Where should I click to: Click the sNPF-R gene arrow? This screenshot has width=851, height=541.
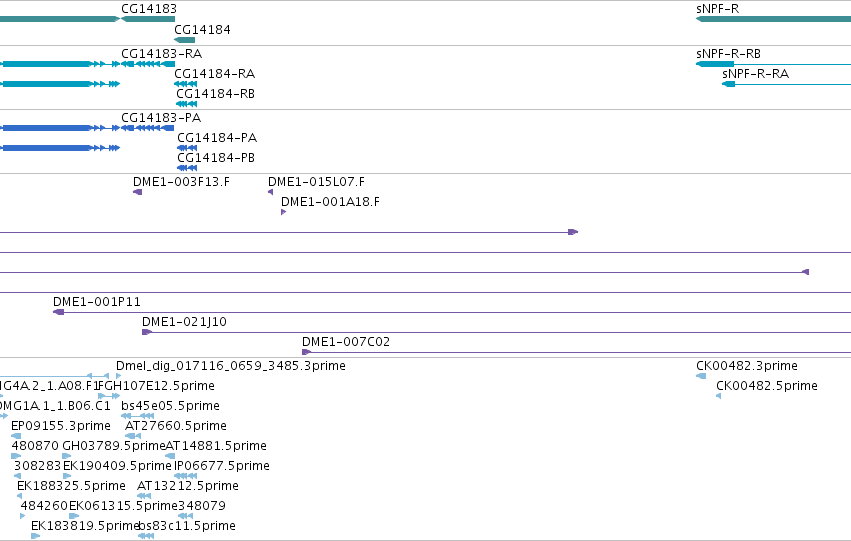(773, 19)
